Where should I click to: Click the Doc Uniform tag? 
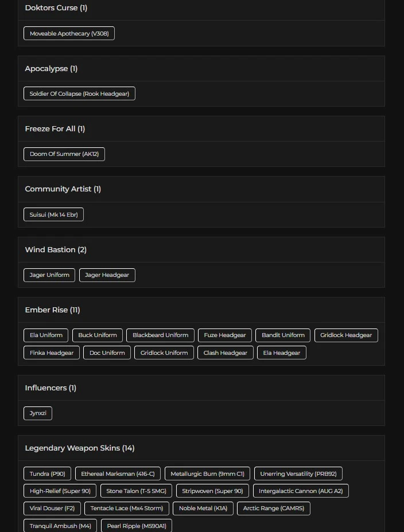coord(107,353)
